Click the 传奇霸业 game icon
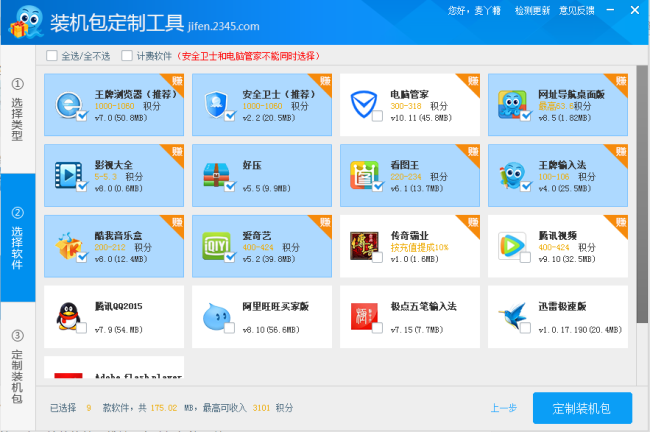650x432 pixels. click(364, 245)
